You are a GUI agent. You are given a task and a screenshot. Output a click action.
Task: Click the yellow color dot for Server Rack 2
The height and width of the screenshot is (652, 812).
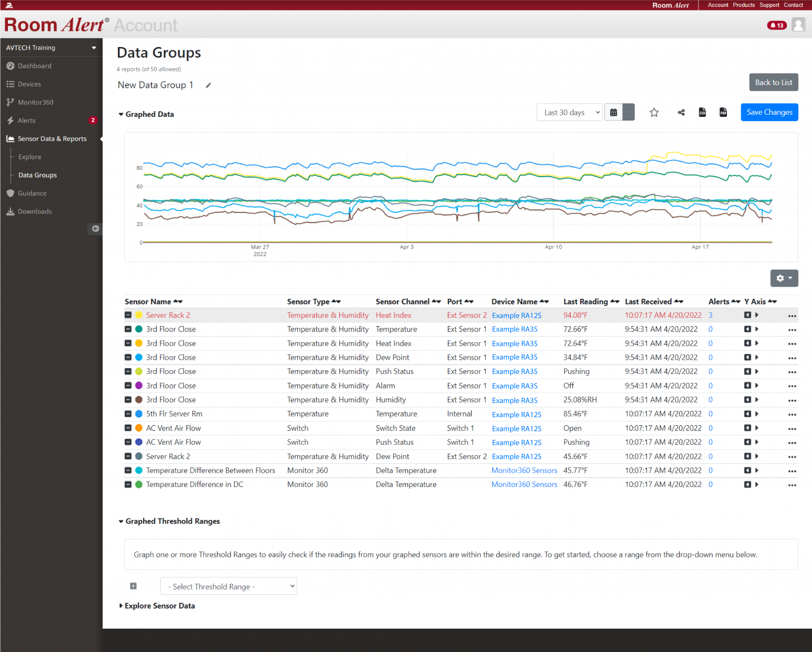[138, 315]
